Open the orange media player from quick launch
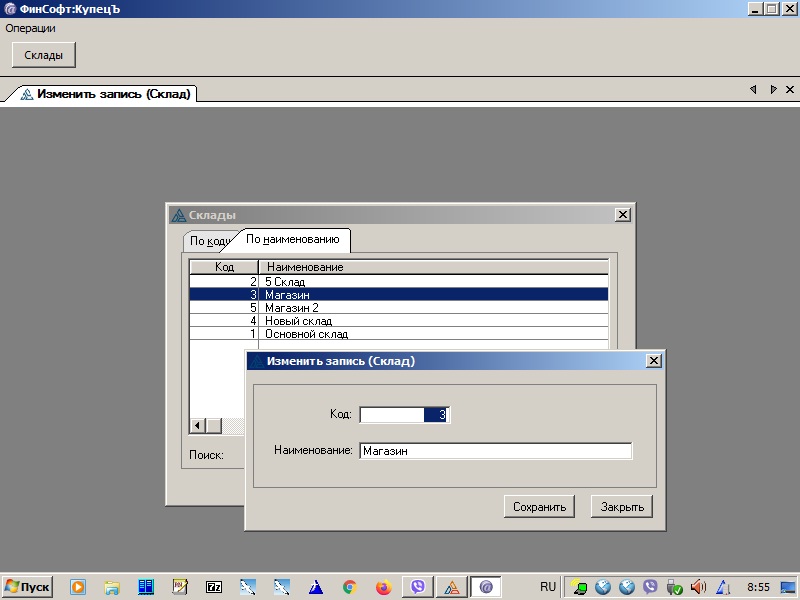This screenshot has width=800, height=600. click(x=78, y=587)
